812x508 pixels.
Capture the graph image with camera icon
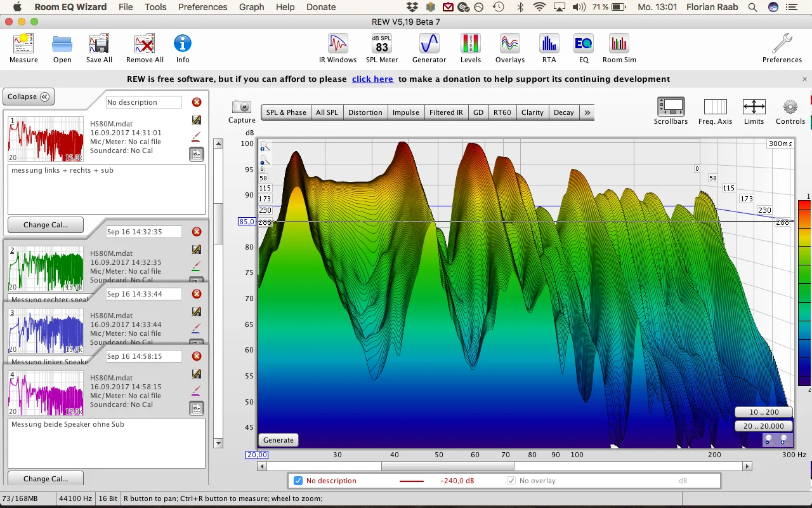pos(242,111)
